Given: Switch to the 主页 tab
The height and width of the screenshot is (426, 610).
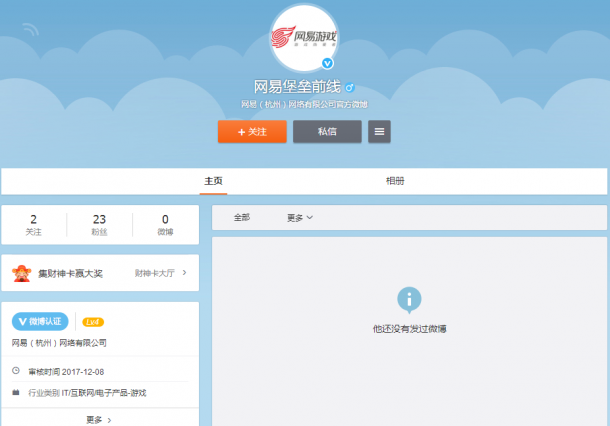Looking at the screenshot, I should [x=213, y=181].
